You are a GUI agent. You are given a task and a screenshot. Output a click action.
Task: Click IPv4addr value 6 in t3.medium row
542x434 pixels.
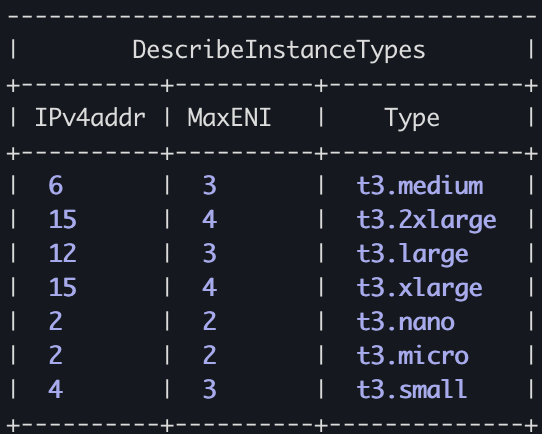click(x=56, y=185)
